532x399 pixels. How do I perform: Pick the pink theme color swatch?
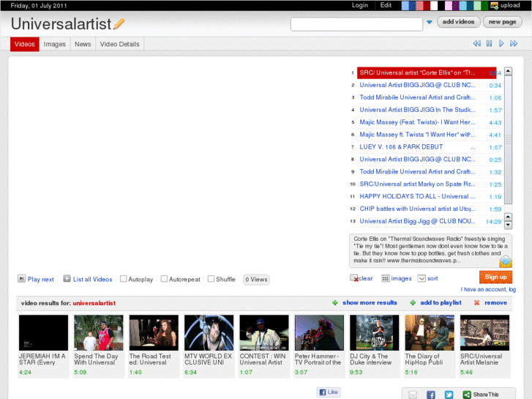449,5
